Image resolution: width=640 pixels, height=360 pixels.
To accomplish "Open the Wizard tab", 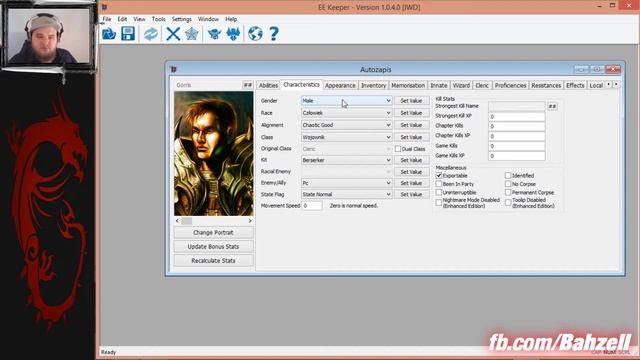I will pyautogui.click(x=461, y=85).
